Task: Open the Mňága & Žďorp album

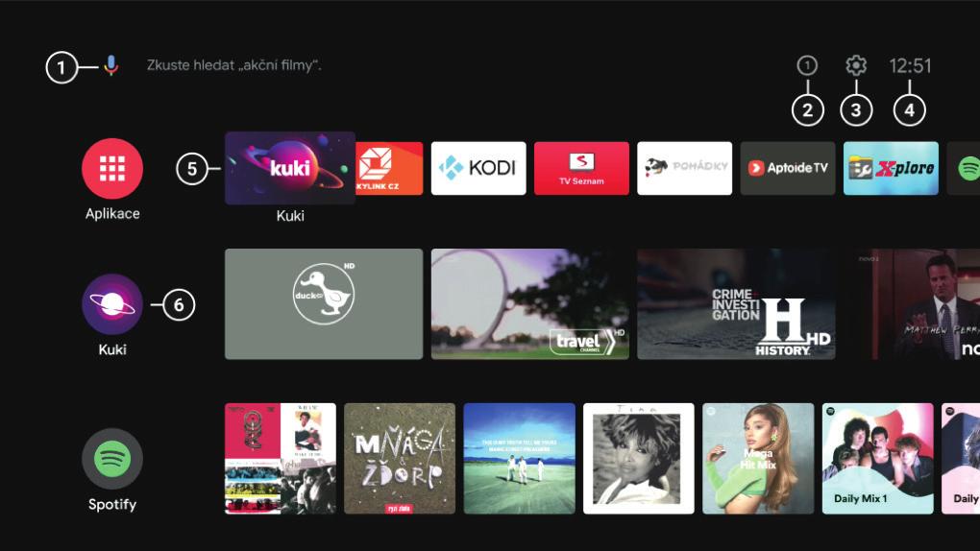Action: [x=400, y=459]
